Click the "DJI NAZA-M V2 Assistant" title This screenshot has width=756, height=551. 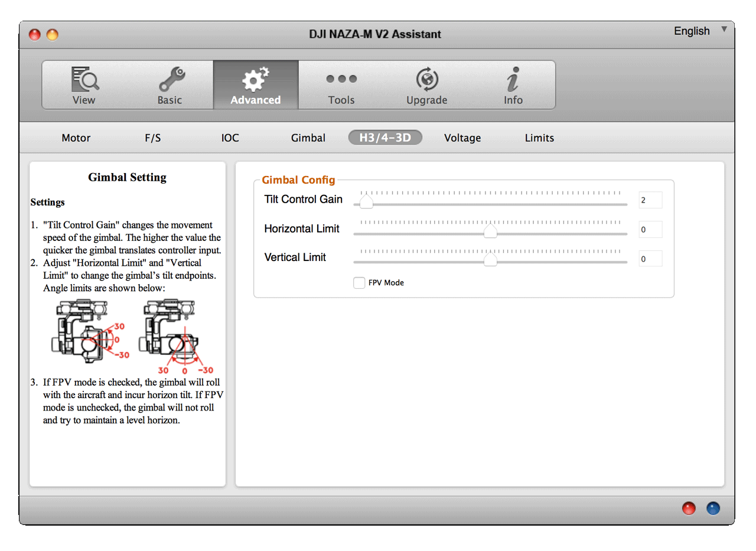[x=374, y=34]
